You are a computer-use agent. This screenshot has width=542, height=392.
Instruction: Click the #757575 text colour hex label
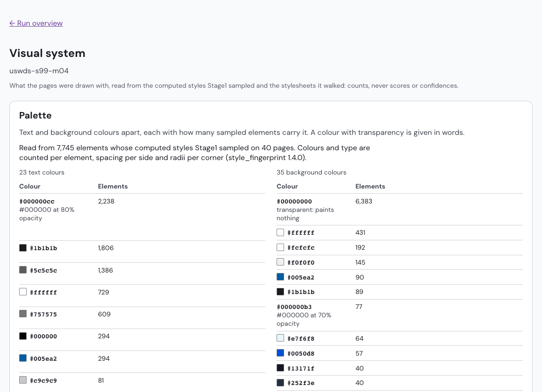43,314
